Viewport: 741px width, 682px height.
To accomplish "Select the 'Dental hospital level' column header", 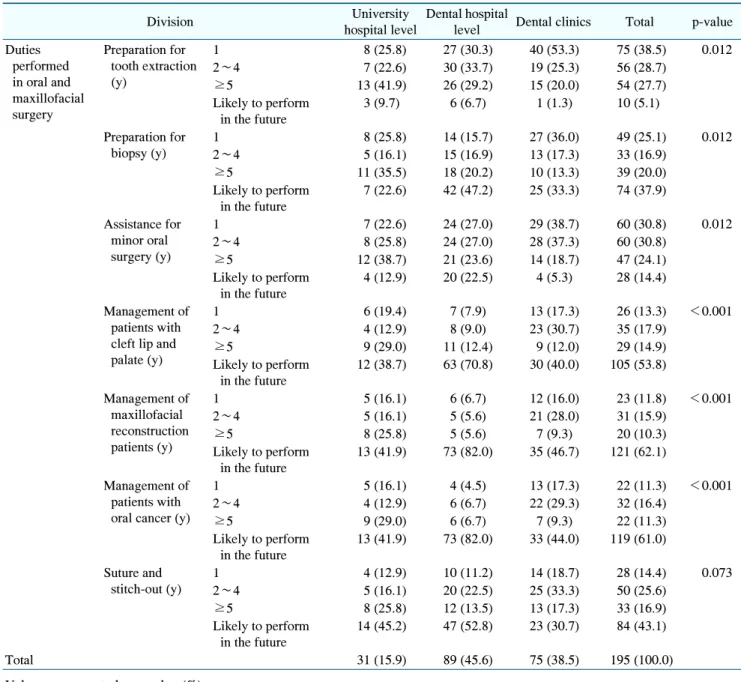I will (x=467, y=22).
